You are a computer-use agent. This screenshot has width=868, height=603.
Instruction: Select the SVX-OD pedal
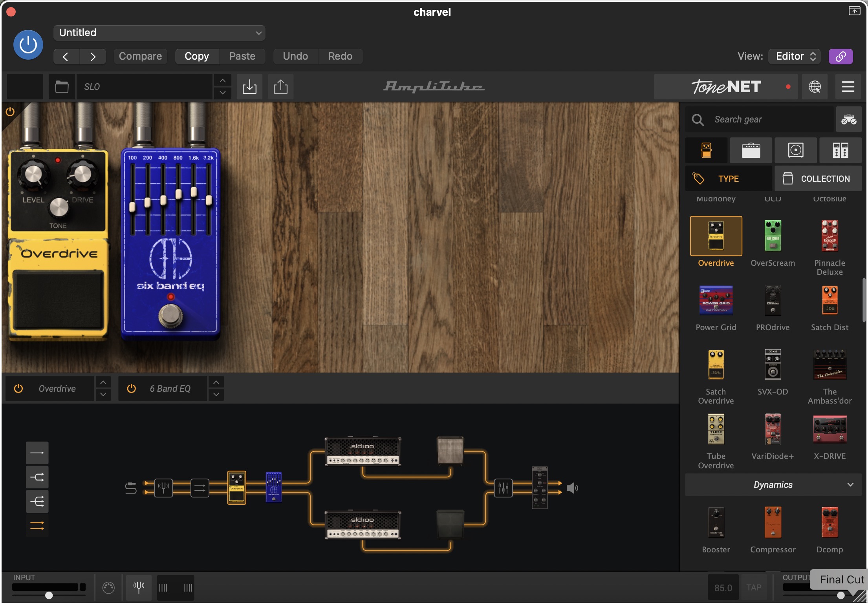click(x=773, y=365)
